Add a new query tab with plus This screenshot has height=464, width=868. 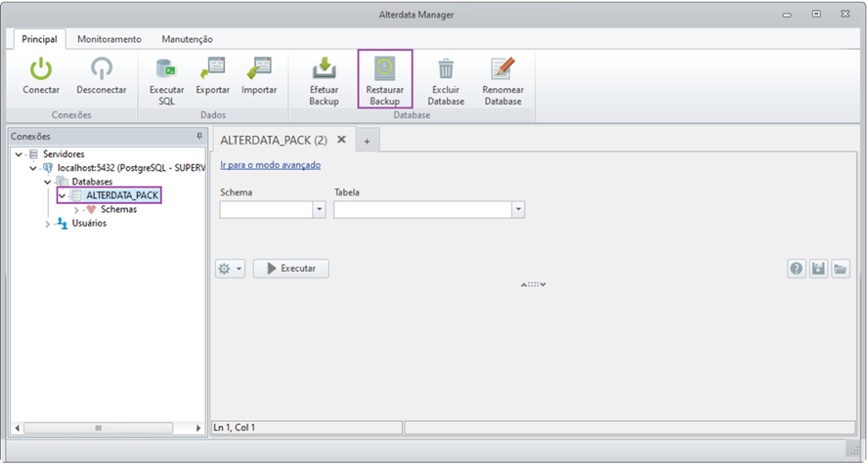pyautogui.click(x=367, y=142)
